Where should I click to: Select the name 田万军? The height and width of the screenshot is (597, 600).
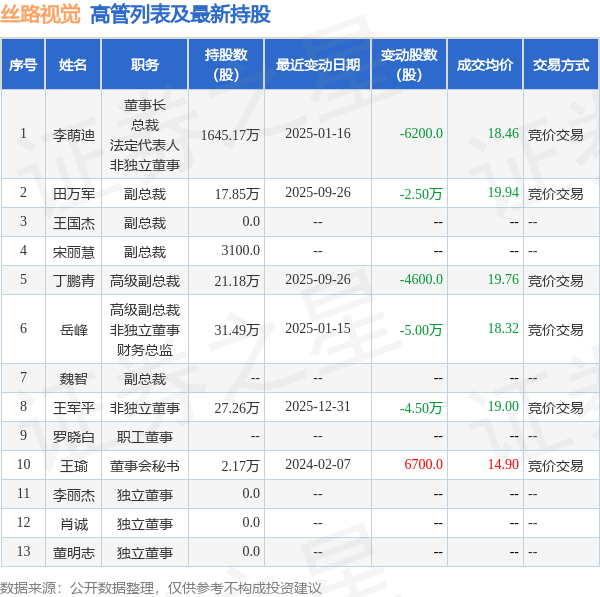pyautogui.click(x=73, y=194)
